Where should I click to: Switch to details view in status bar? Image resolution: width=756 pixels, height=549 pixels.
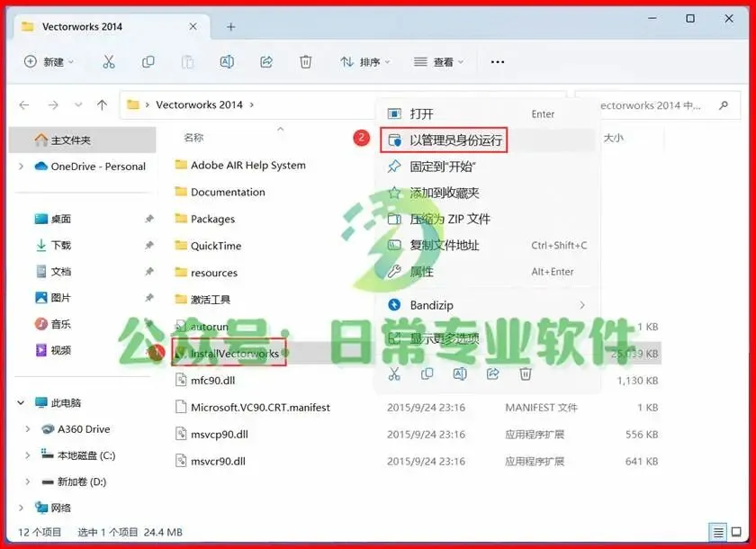click(x=718, y=532)
